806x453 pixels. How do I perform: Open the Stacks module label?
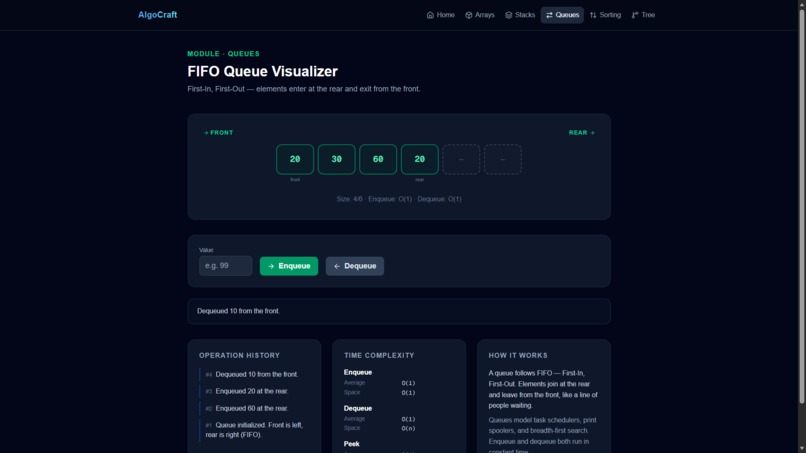pyautogui.click(x=525, y=15)
